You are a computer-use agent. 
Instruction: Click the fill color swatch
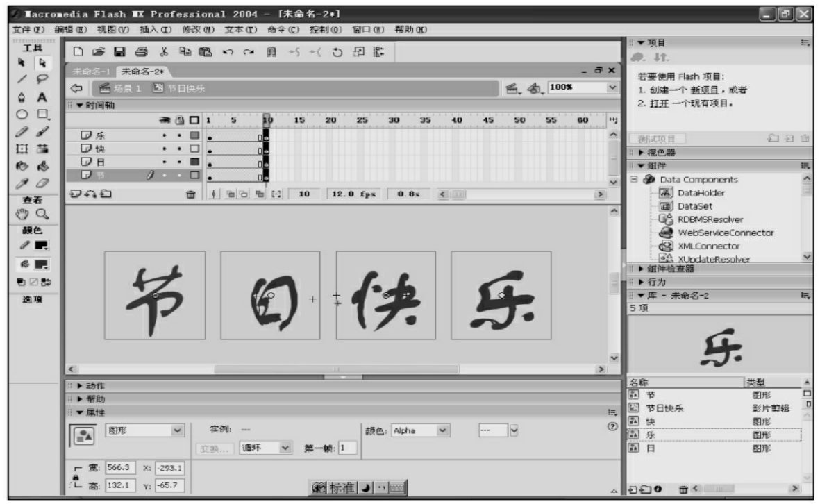click(42, 264)
